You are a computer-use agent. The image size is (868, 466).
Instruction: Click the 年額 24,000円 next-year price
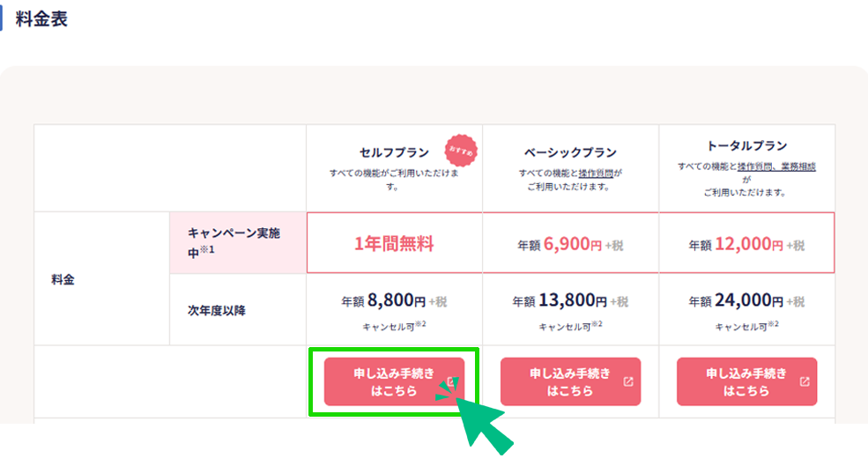point(746,300)
